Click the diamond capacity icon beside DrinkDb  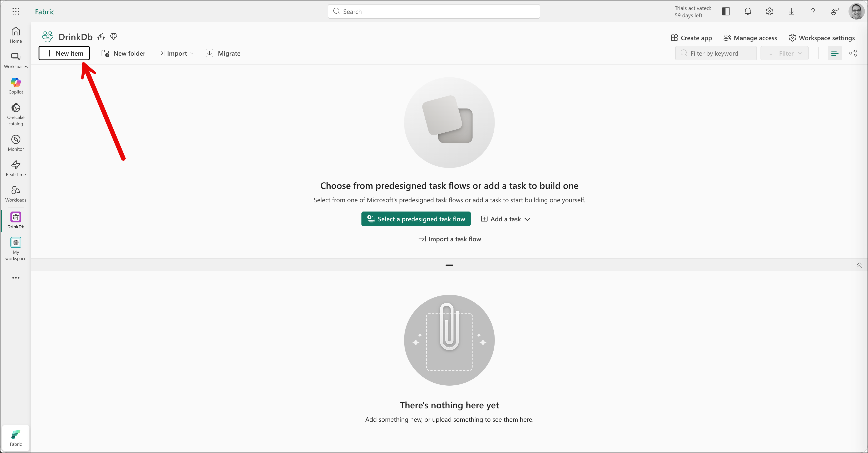click(114, 37)
